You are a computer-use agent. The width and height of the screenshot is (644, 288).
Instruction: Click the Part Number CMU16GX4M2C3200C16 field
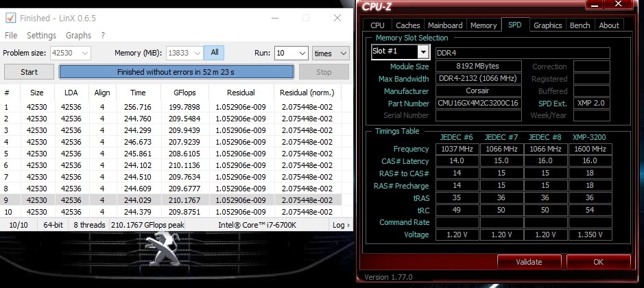[478, 103]
